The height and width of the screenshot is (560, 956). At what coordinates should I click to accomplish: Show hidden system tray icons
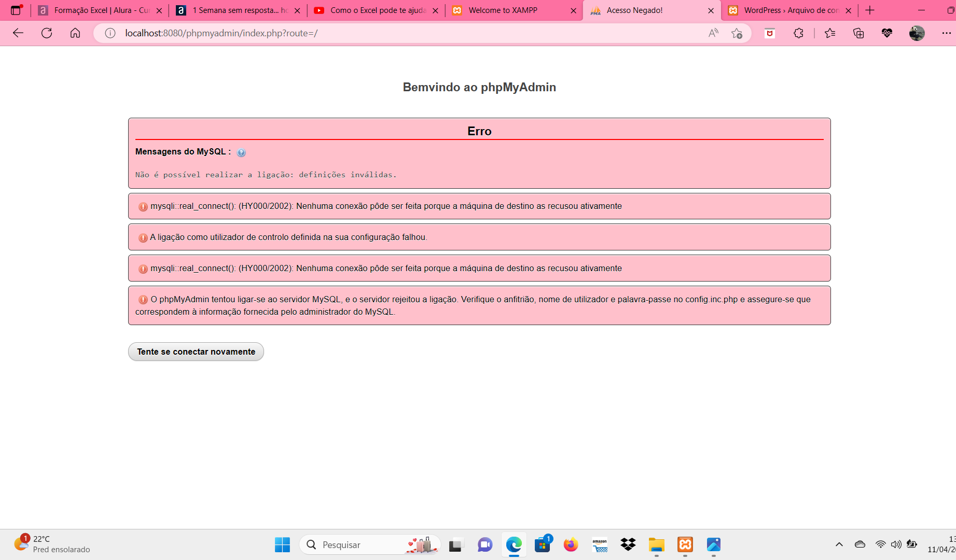click(x=839, y=544)
